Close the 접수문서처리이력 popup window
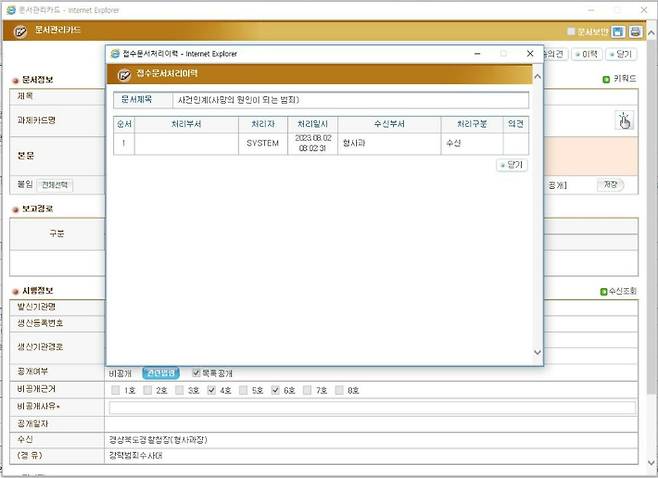This screenshot has width=658, height=478. (x=530, y=53)
